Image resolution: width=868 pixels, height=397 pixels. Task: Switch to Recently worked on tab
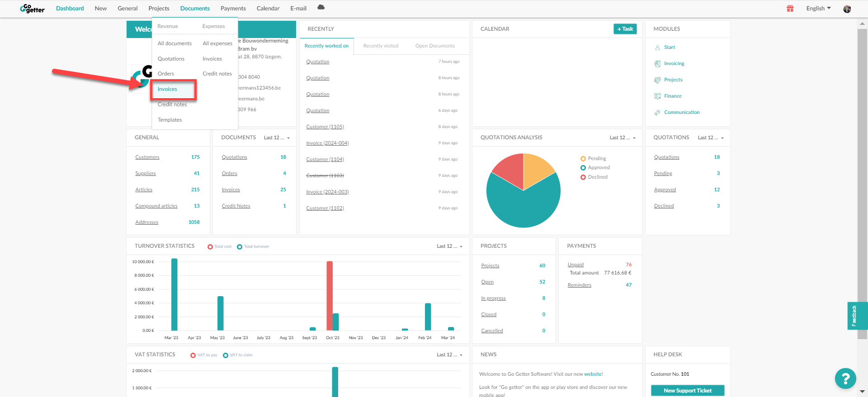tap(326, 46)
